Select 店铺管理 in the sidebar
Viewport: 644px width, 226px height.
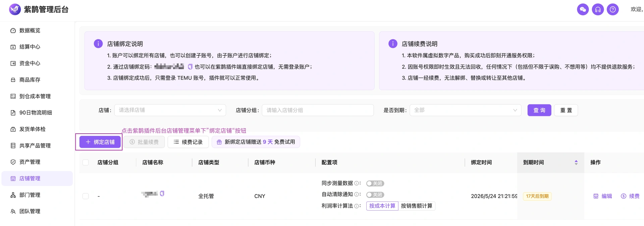(x=37, y=179)
